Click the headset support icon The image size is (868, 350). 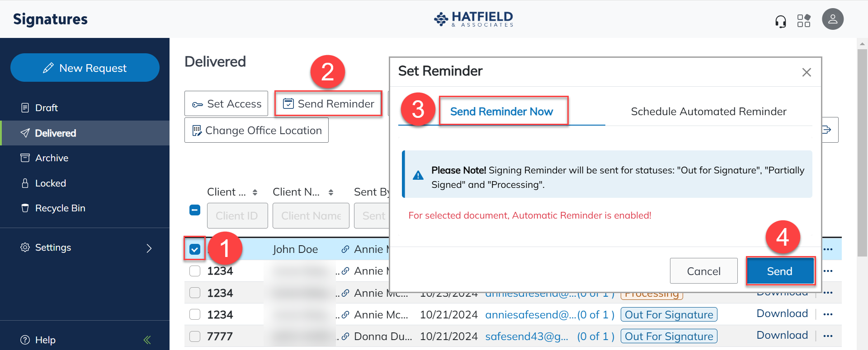[781, 21]
